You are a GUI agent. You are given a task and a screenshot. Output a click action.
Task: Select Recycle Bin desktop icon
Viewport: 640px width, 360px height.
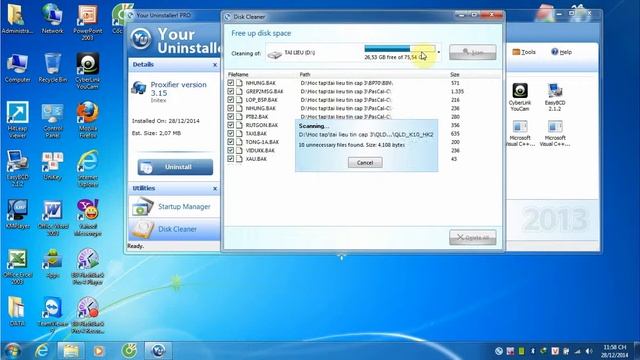[53, 68]
